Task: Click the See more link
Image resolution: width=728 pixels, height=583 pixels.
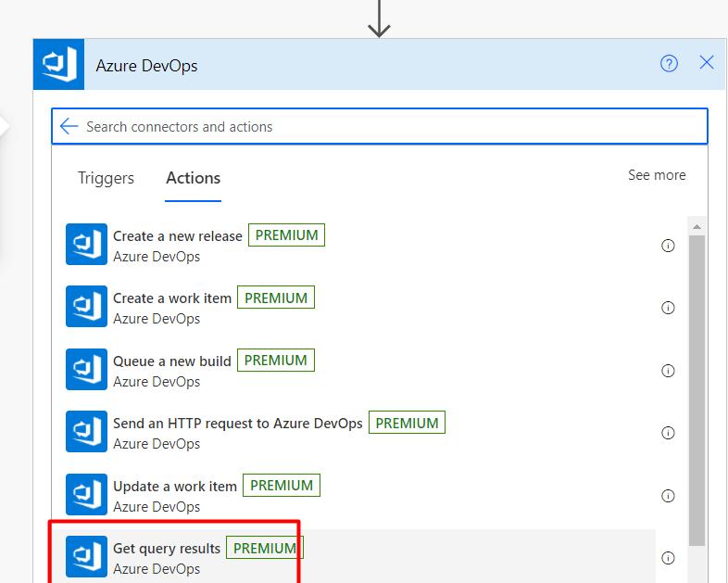Action: click(x=657, y=175)
